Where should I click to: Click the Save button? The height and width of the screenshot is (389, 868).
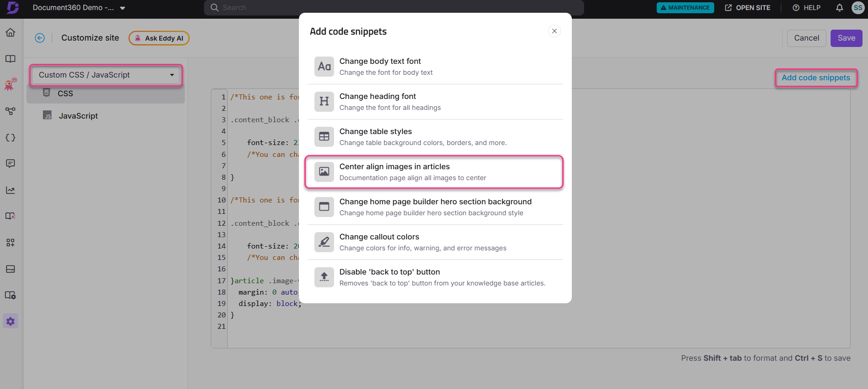click(x=846, y=38)
